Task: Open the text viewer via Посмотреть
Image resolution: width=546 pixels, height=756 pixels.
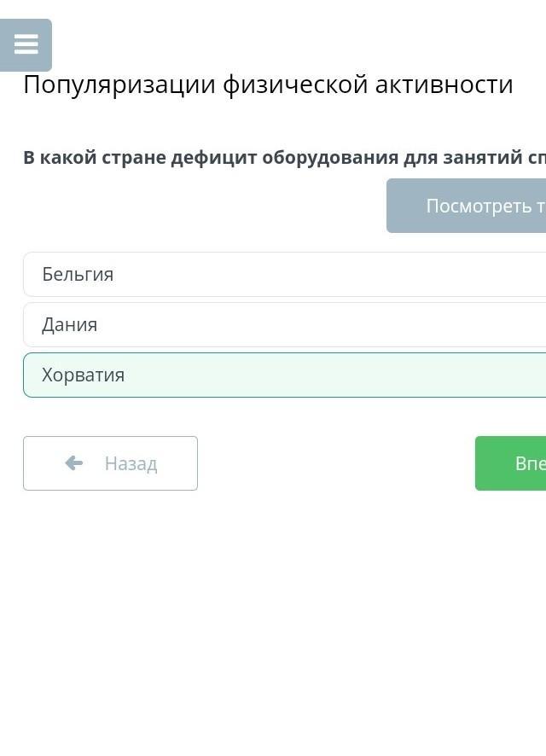Action: coord(466,206)
